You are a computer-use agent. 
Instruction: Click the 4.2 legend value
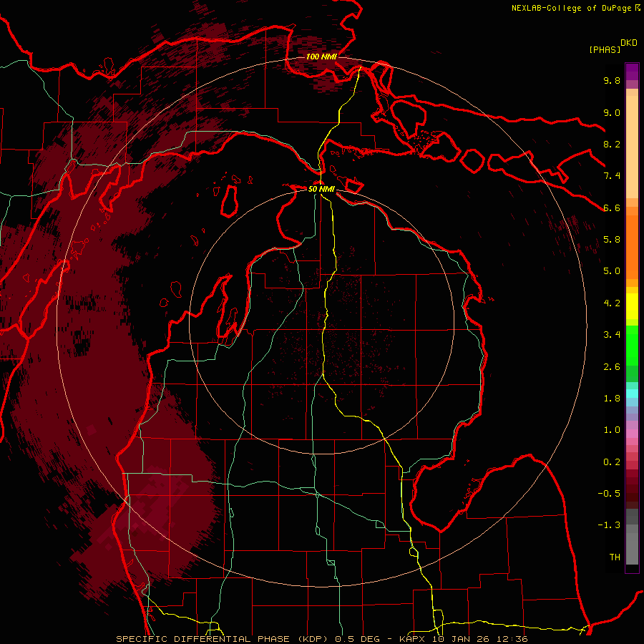[612, 303]
